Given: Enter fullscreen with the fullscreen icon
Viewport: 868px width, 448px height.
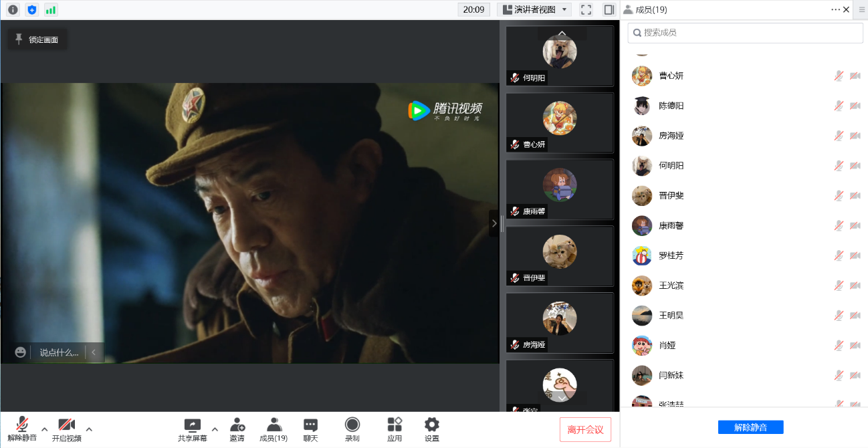Looking at the screenshot, I should tap(586, 9).
